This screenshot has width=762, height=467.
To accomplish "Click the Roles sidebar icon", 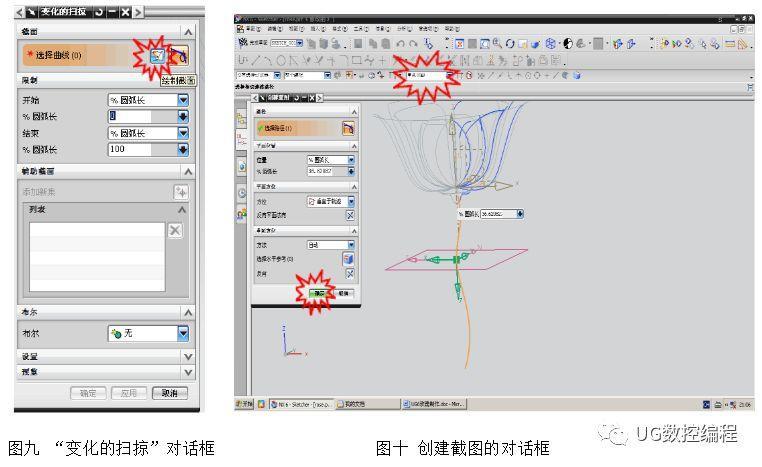I will [x=242, y=214].
